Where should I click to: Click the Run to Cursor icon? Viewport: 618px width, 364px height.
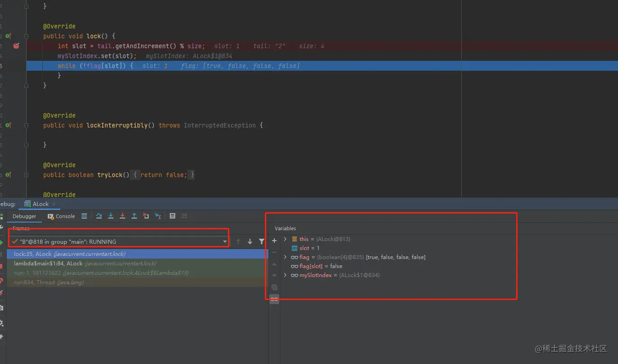pyautogui.click(x=158, y=216)
